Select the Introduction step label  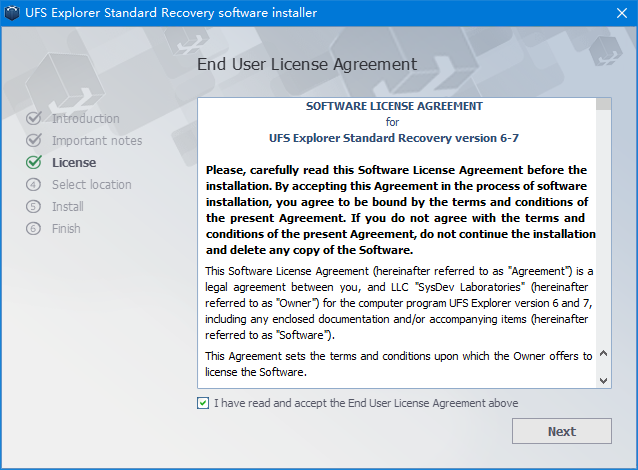coord(86,118)
